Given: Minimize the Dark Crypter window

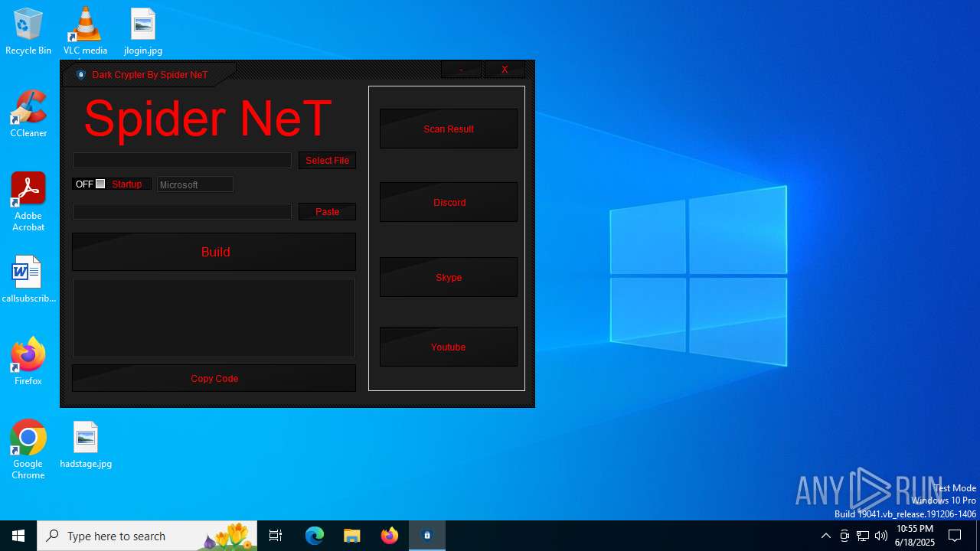Looking at the screenshot, I should click(x=461, y=70).
